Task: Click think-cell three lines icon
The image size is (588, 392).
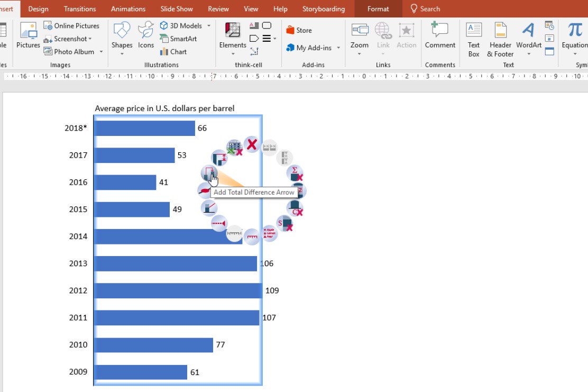Action: [267, 38]
